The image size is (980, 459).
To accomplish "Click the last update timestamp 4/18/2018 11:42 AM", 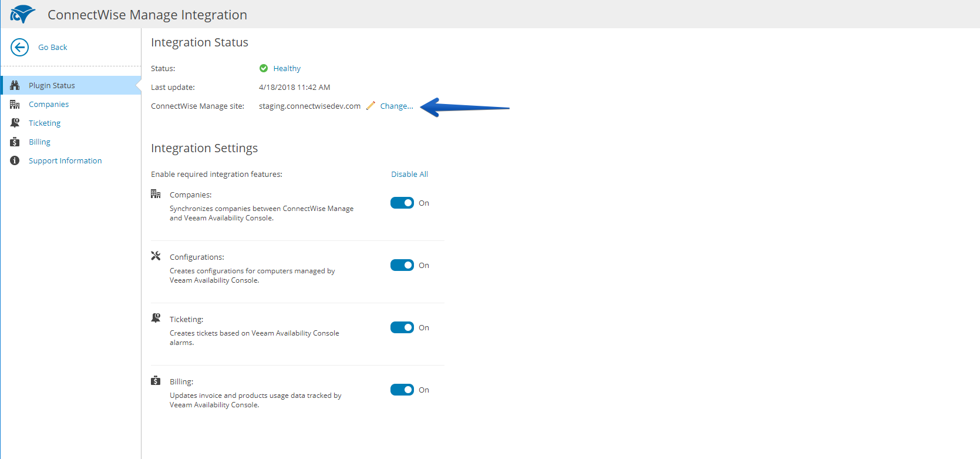I will [295, 87].
